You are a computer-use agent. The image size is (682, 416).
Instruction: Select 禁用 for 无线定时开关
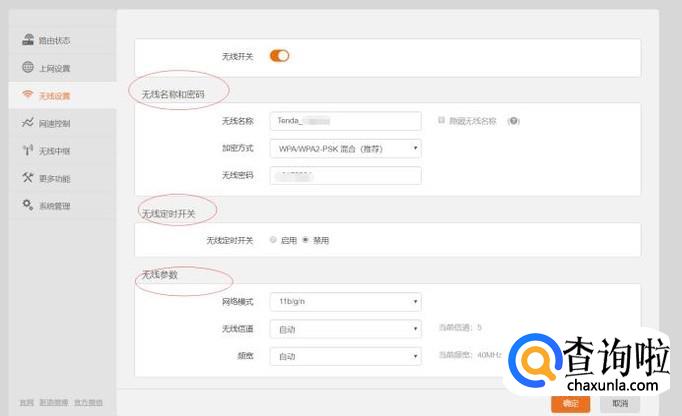coord(305,240)
